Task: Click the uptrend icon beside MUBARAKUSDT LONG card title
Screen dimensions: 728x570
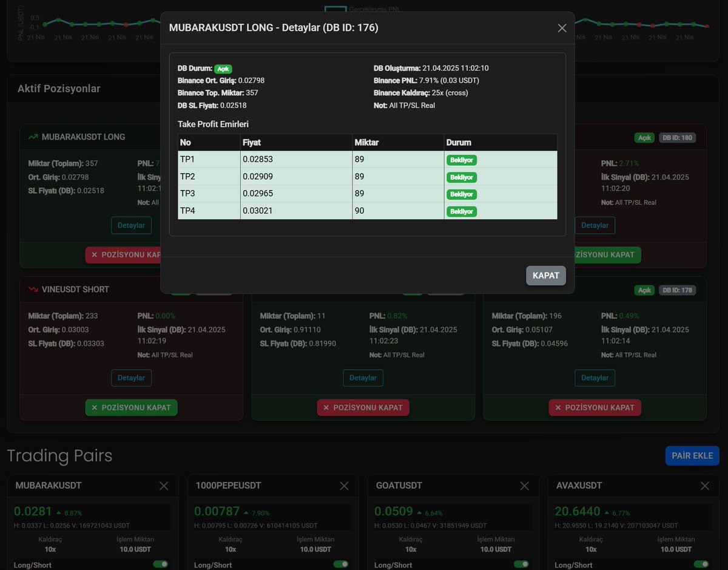Action: click(33, 137)
